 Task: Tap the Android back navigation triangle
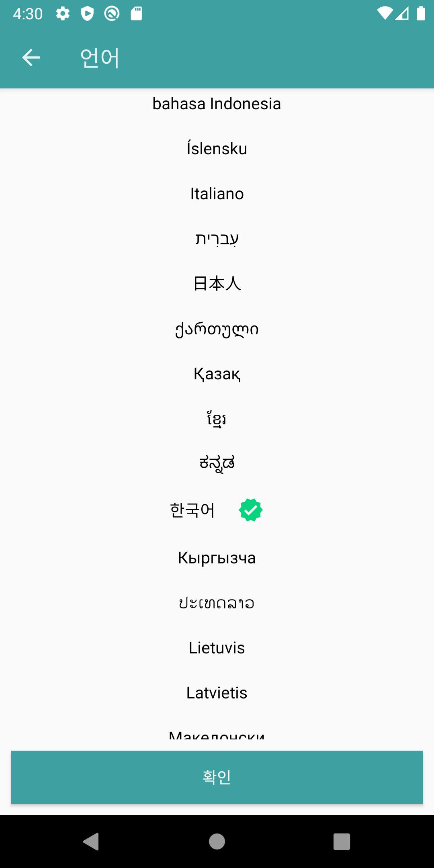(x=91, y=841)
